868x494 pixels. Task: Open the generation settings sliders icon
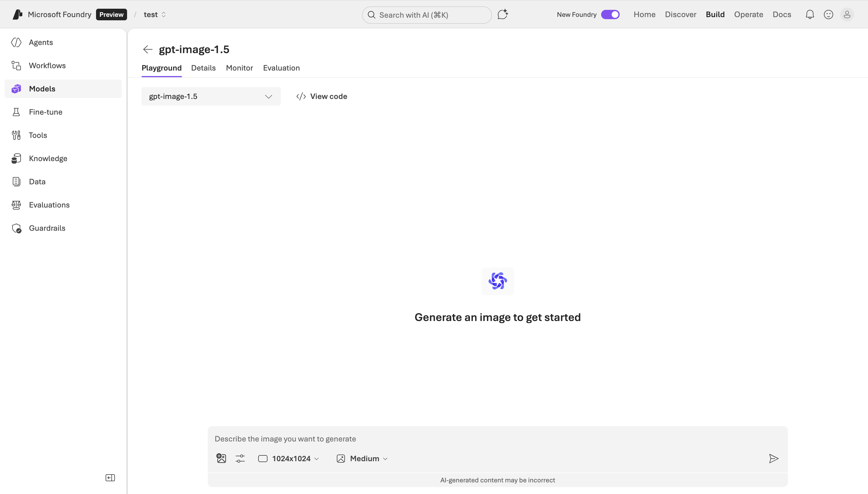pyautogui.click(x=240, y=458)
